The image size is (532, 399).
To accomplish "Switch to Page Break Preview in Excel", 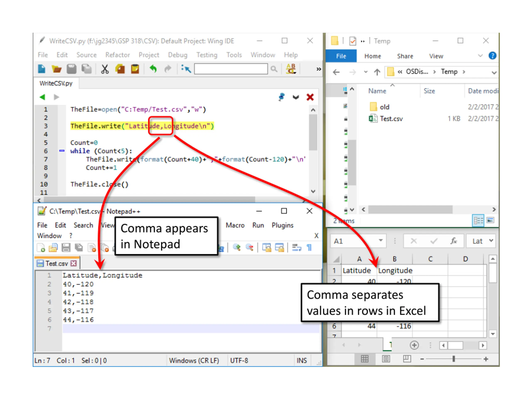I will click(407, 359).
